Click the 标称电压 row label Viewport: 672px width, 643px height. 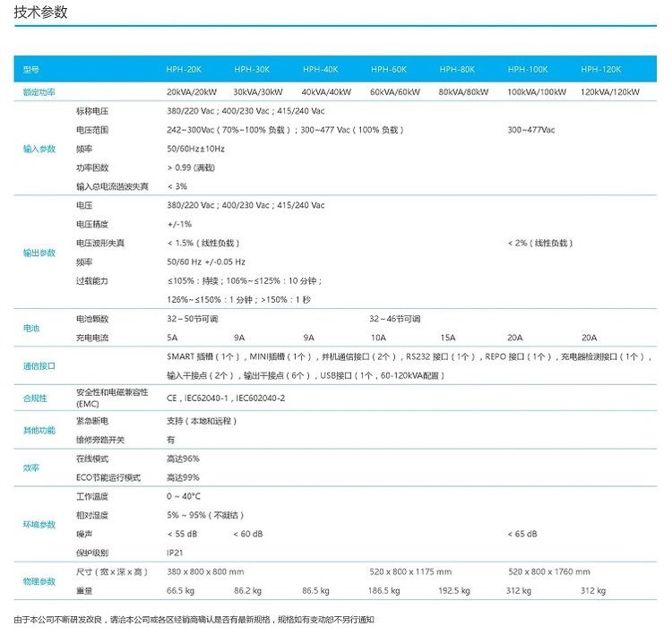click(92, 111)
